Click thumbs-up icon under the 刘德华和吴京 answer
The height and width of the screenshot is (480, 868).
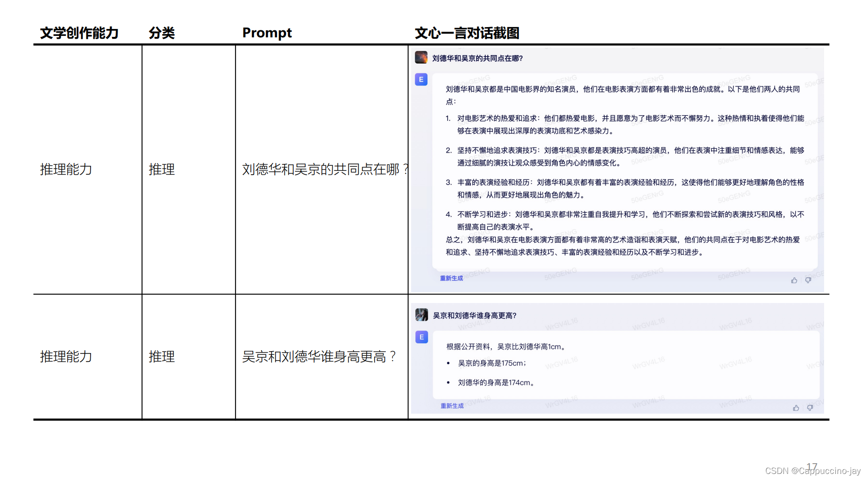[x=794, y=280]
